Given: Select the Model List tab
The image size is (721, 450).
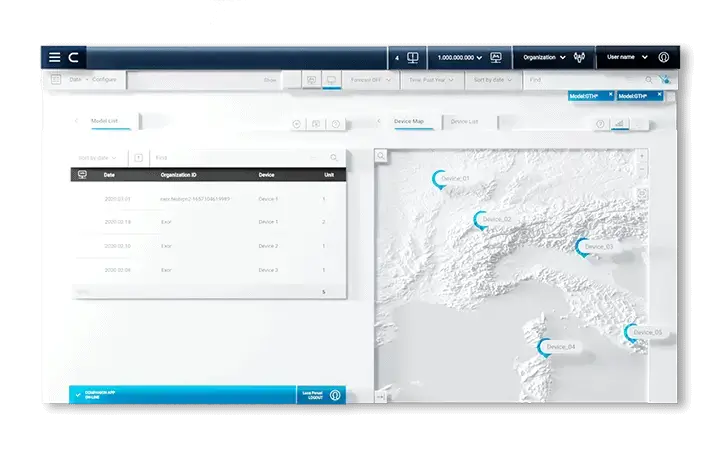Looking at the screenshot, I should 105,120.
